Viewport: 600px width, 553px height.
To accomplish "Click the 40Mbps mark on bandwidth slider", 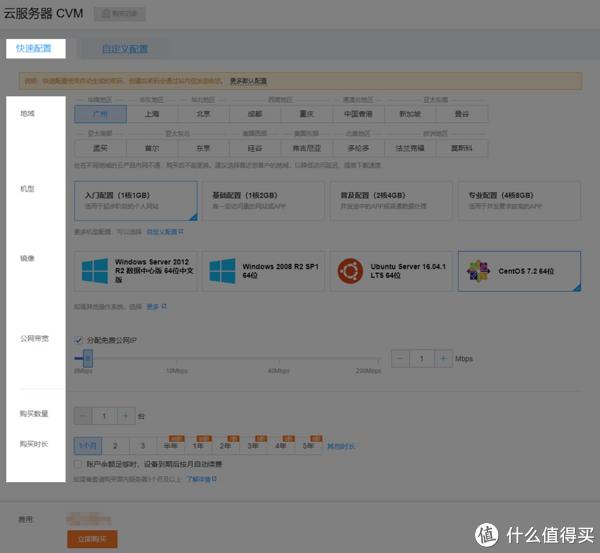I will coord(279,371).
